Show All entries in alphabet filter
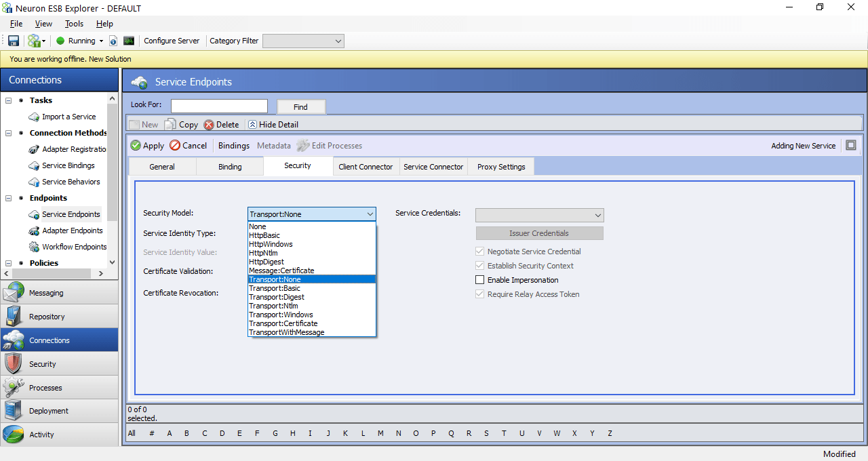Screen dimensions: 868x461 tap(132, 433)
